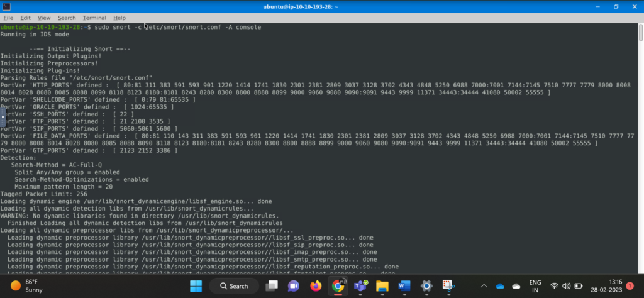Expand the side panel handle on left edge
This screenshot has width=644, height=298.
tap(3, 117)
